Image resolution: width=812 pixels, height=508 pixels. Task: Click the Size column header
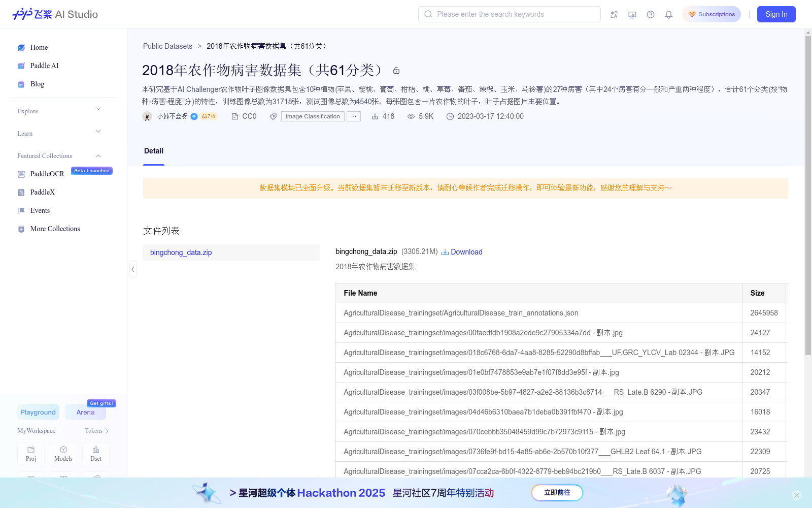click(x=764, y=293)
